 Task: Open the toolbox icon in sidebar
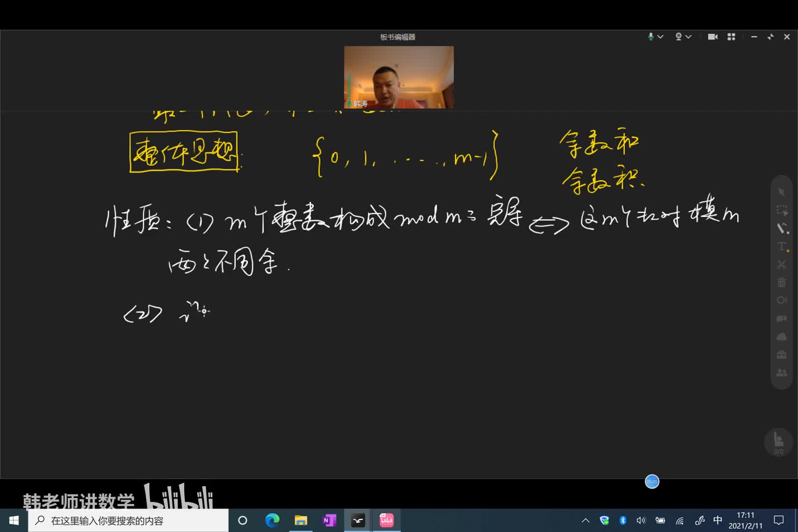coord(781,355)
